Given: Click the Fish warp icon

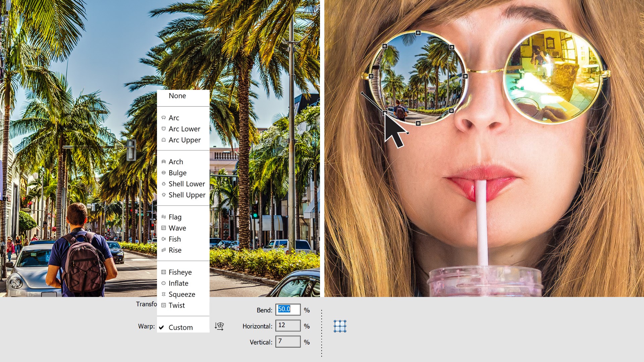Looking at the screenshot, I should click(x=164, y=239).
